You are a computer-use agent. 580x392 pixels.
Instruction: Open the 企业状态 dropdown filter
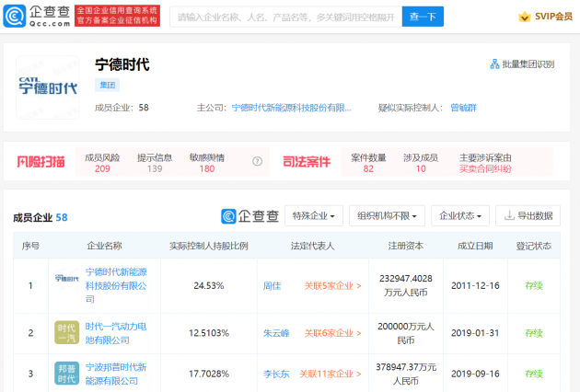460,215
